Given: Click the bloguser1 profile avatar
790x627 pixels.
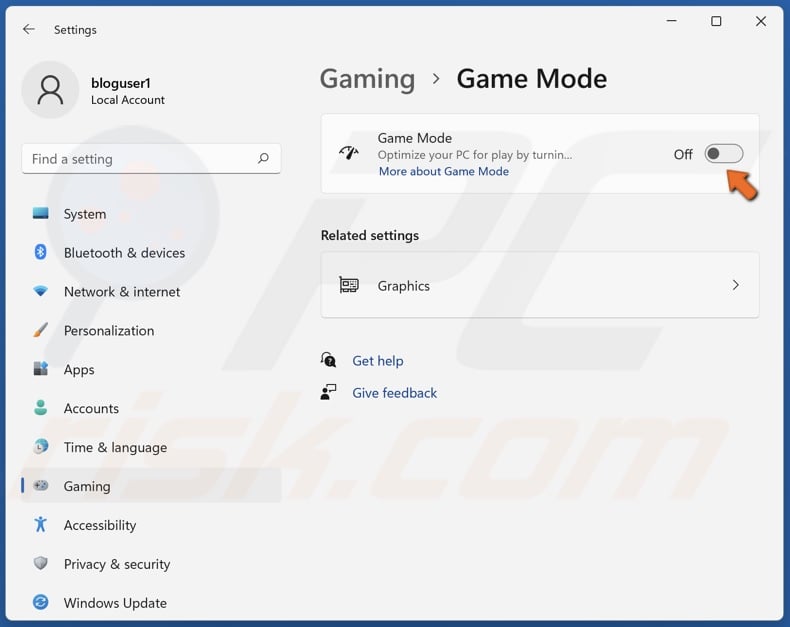Looking at the screenshot, I should click(x=50, y=90).
